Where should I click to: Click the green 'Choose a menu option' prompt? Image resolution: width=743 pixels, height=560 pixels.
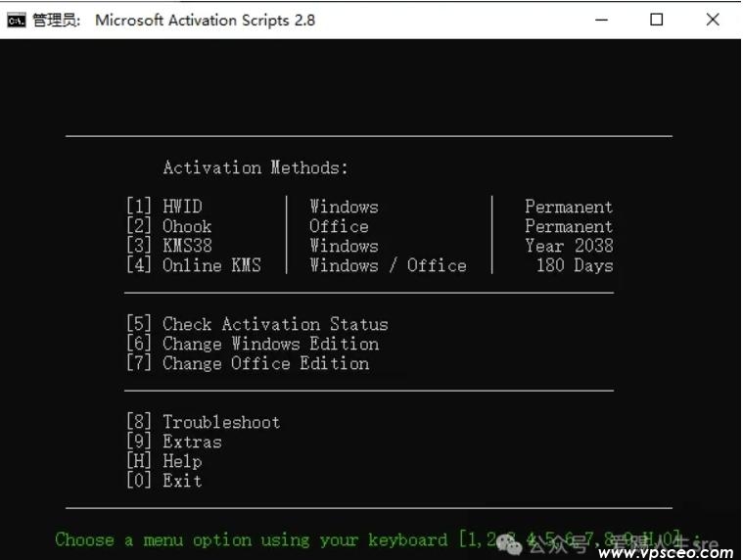coord(377,539)
